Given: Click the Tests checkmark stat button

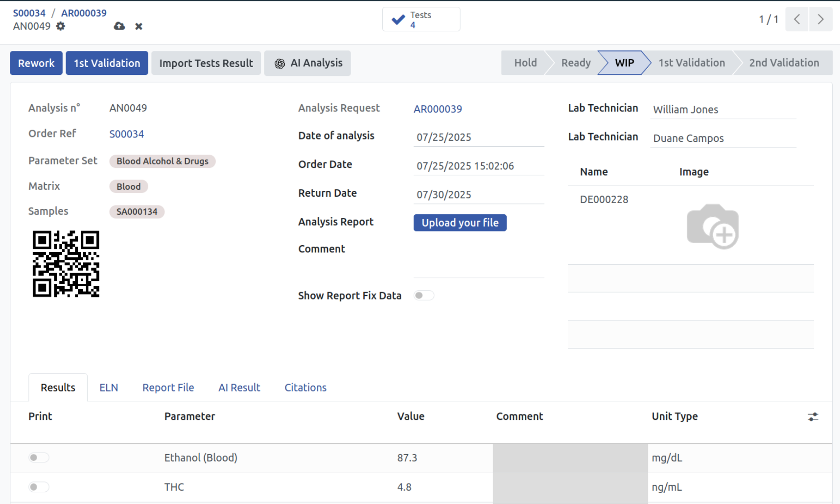Looking at the screenshot, I should 421,20.
